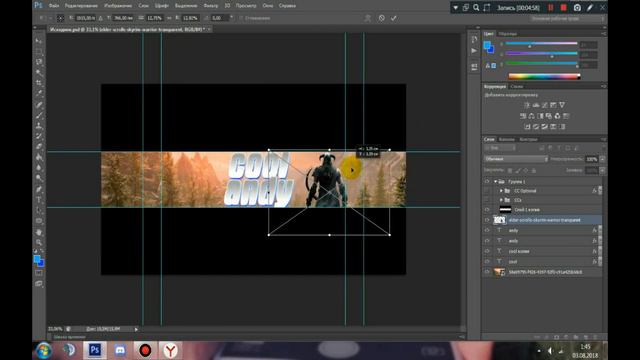Viewport: 640px width, 360px height.
Task: Click the recorder pencil draw icon
Action: coord(590,7)
